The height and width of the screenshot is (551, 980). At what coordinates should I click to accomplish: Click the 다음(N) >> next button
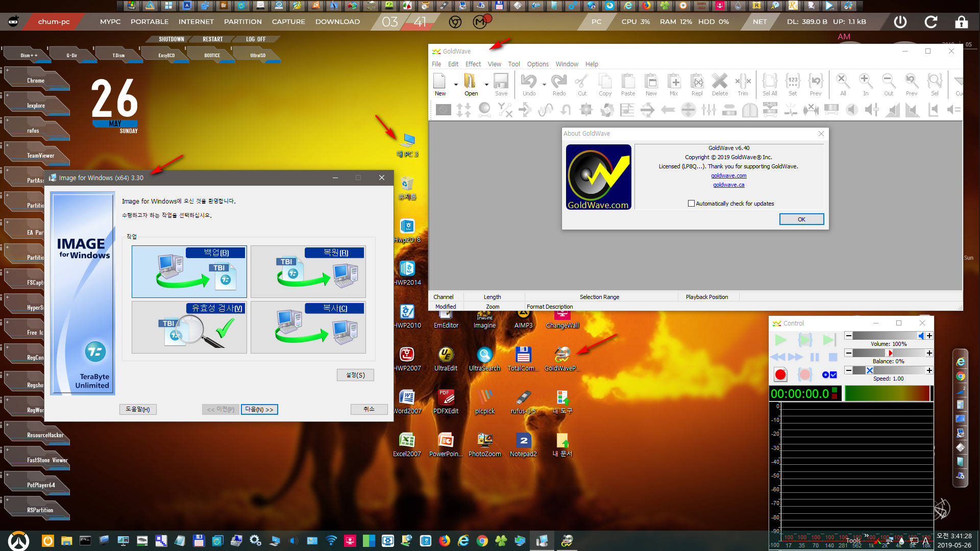pyautogui.click(x=259, y=409)
